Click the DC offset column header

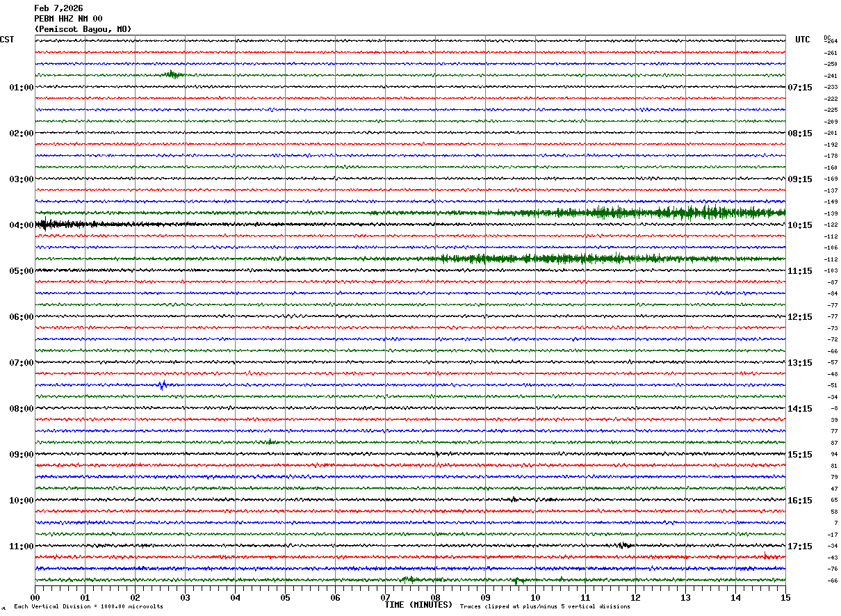(827, 37)
